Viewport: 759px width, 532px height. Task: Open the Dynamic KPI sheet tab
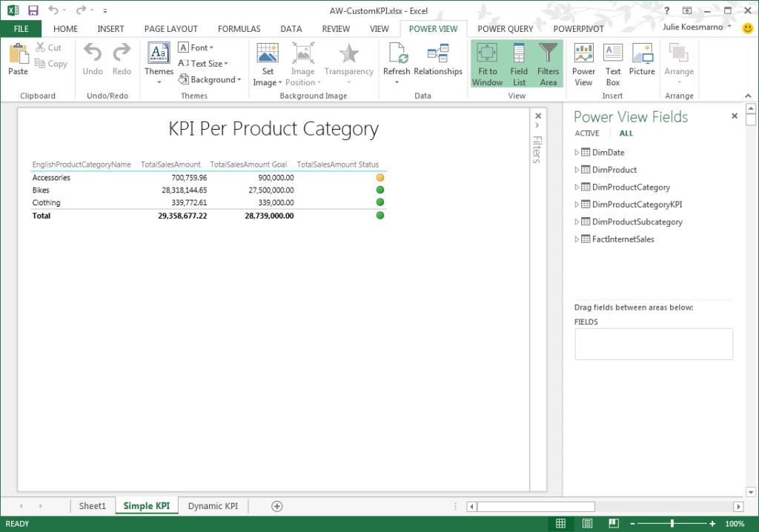[213, 506]
